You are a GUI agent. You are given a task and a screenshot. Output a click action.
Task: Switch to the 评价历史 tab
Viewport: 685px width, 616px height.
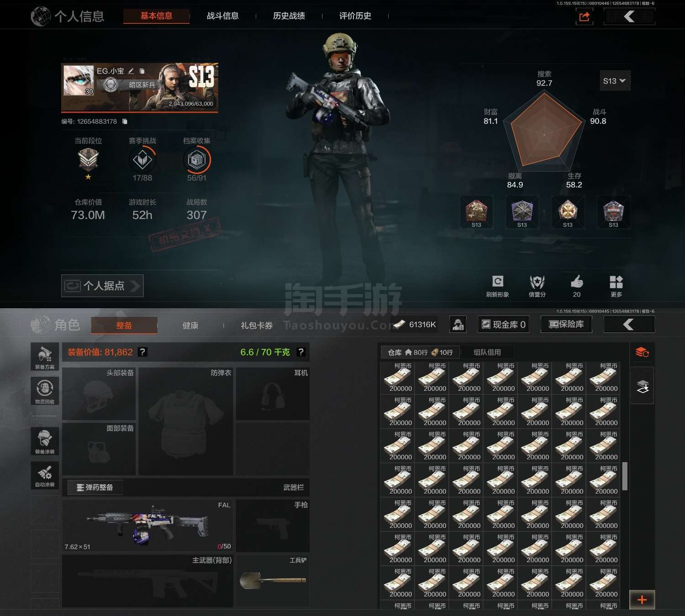pos(355,16)
